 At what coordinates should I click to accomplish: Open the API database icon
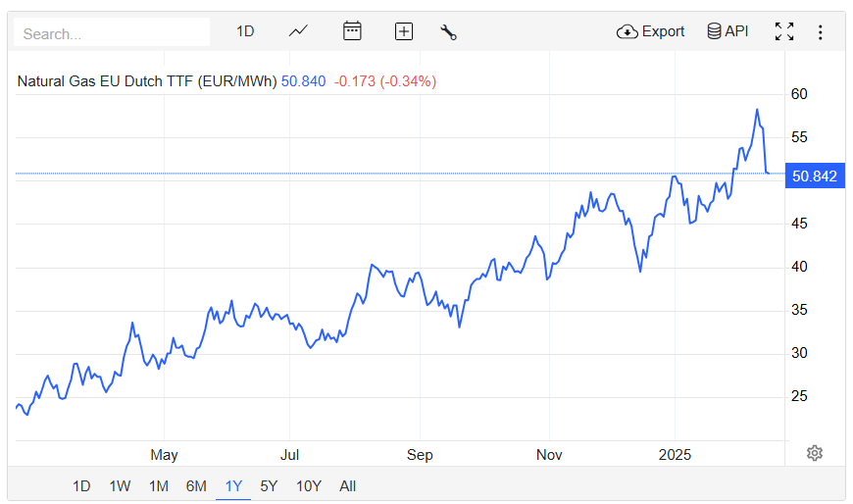click(x=728, y=31)
